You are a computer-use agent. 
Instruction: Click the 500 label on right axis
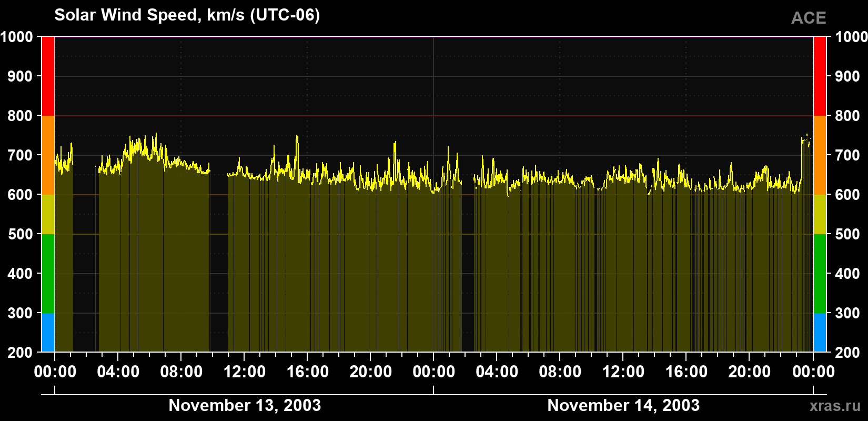coord(847,234)
